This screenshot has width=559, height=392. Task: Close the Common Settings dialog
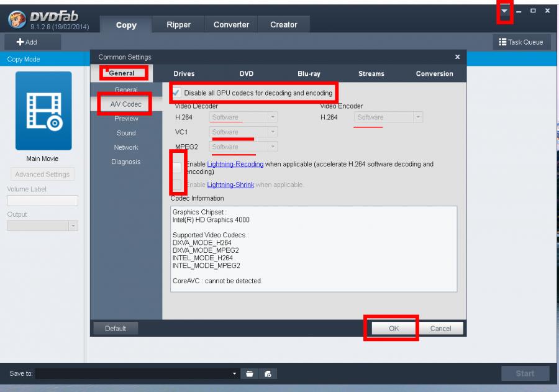click(x=457, y=57)
